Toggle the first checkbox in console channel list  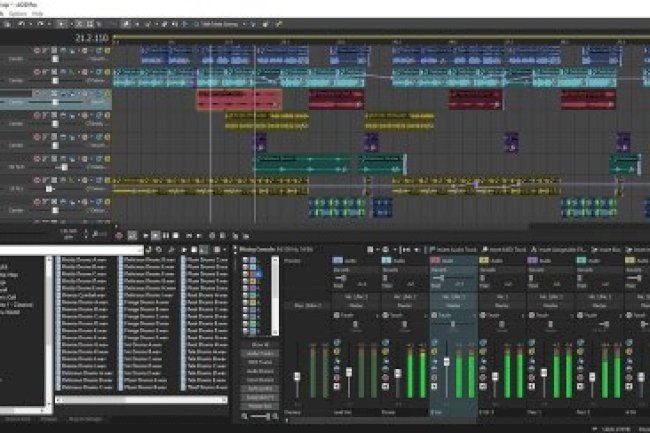point(245,260)
